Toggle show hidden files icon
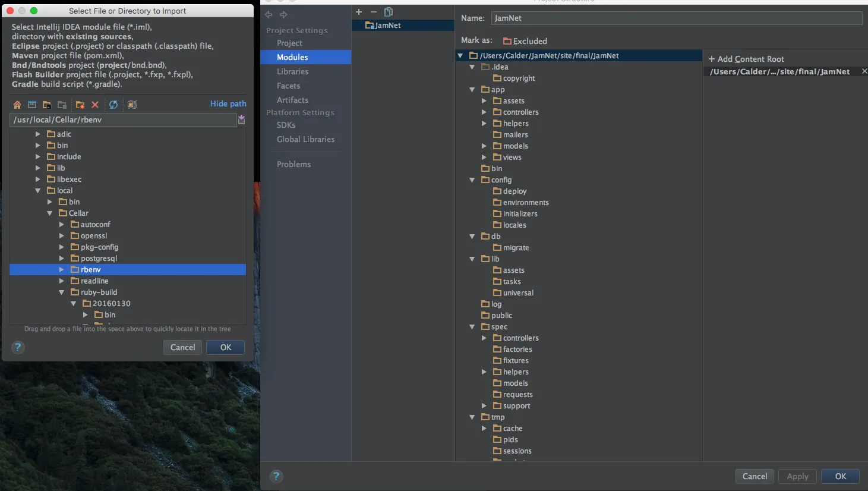The image size is (868, 491). click(x=132, y=105)
